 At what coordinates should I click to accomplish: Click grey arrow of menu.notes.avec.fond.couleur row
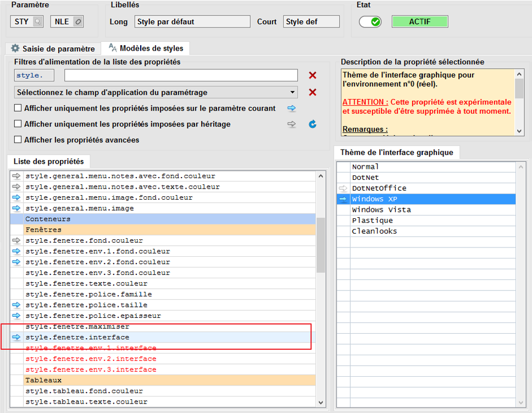[16, 176]
